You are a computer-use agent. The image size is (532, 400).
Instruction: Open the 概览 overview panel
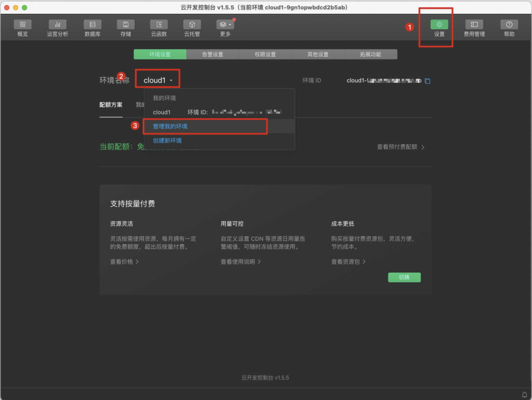pyautogui.click(x=22, y=28)
